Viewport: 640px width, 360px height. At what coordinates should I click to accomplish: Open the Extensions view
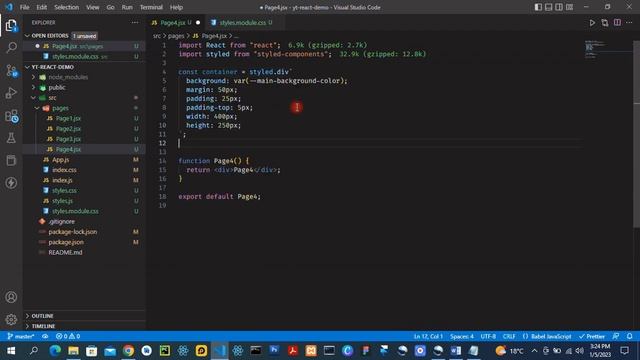tap(11, 116)
